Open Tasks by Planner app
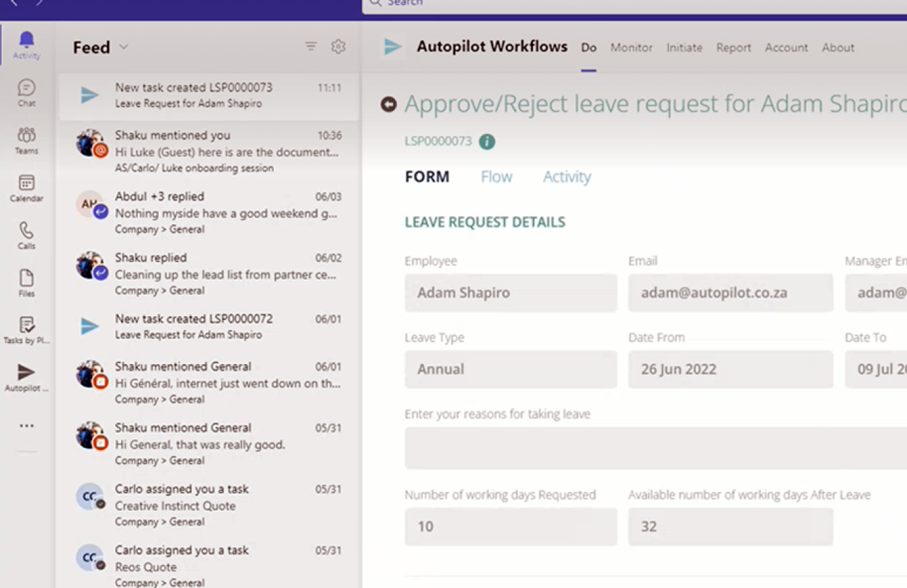 coord(26,330)
